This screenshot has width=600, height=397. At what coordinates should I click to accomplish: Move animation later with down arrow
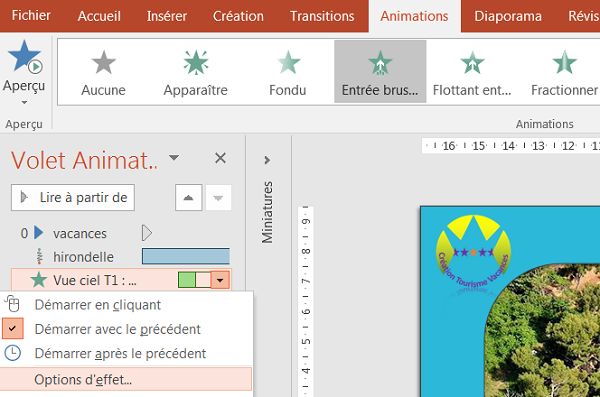pos(218,198)
